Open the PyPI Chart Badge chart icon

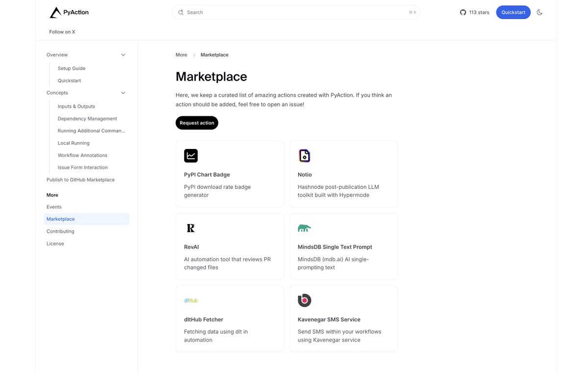pos(191,156)
